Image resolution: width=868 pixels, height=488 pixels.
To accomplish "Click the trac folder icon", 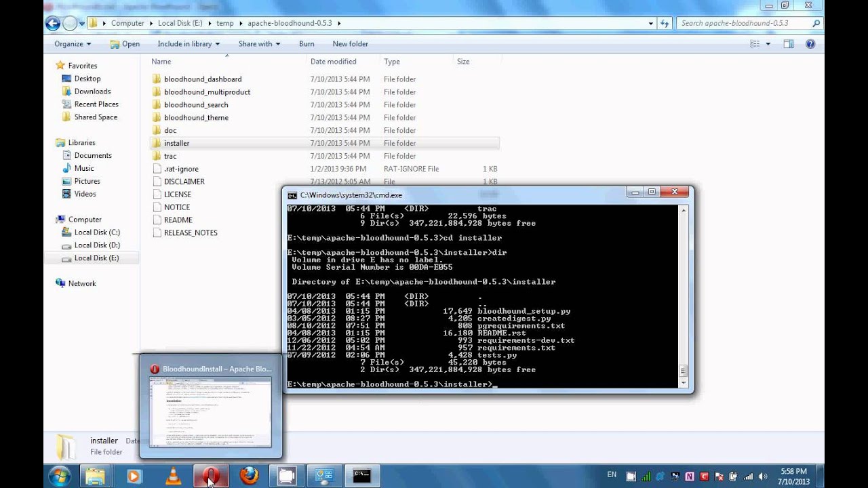I will pyautogui.click(x=157, y=156).
